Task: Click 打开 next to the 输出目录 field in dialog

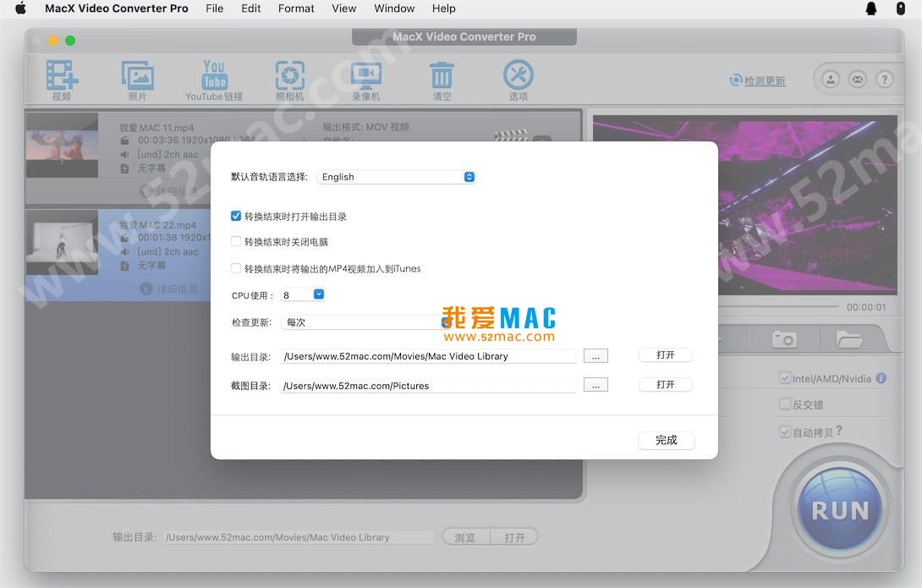Action: (666, 355)
